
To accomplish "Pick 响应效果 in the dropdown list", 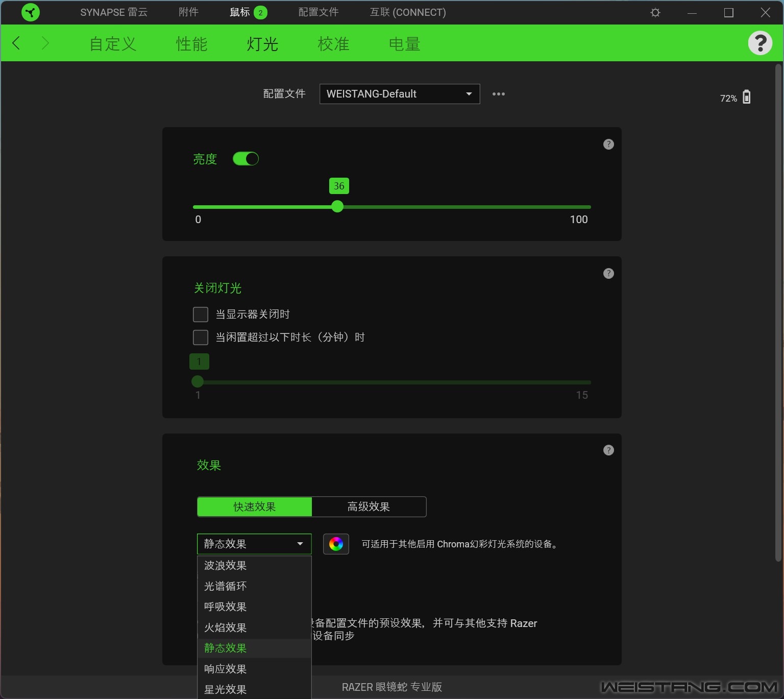I will pyautogui.click(x=254, y=669).
